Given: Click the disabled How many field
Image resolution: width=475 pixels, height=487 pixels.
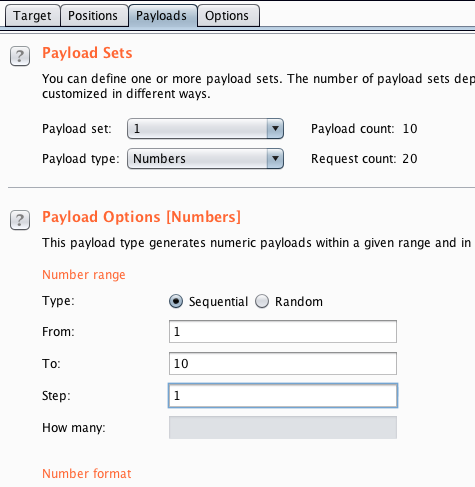Looking at the screenshot, I should (x=283, y=427).
